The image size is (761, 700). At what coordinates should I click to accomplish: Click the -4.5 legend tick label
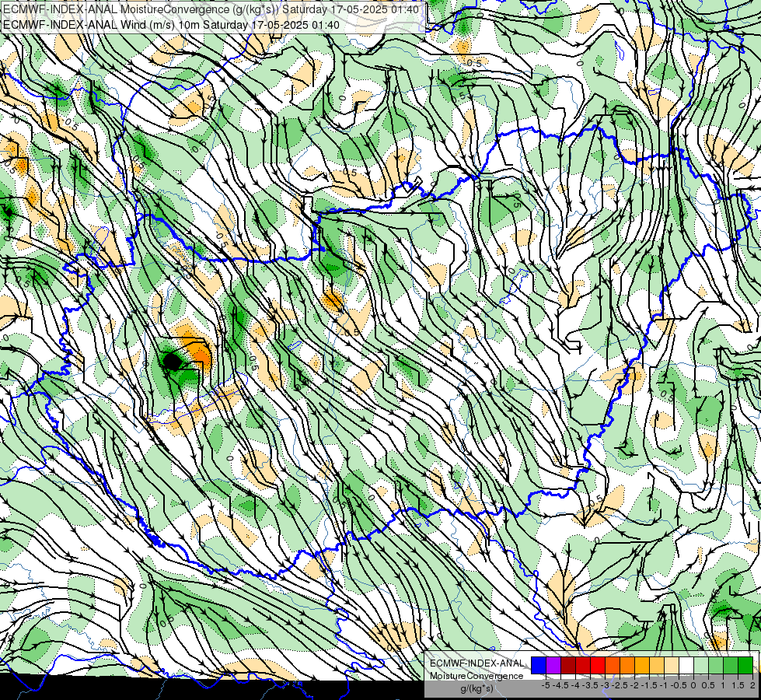560,685
